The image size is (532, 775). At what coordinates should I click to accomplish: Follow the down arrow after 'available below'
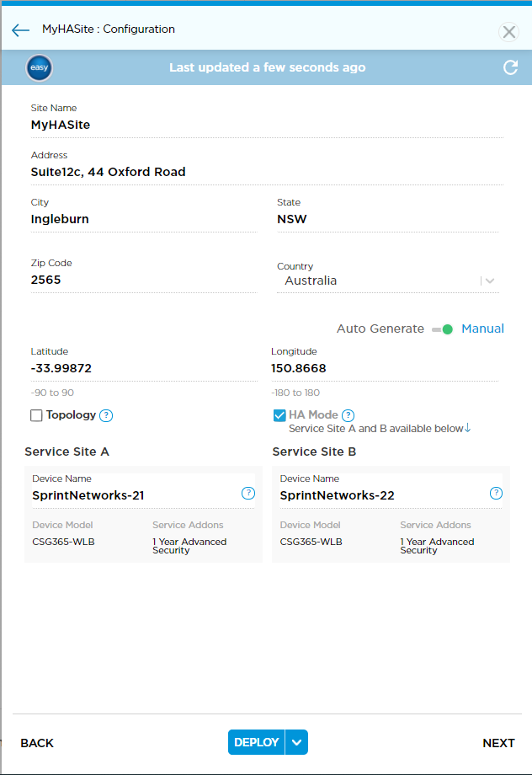[467, 428]
